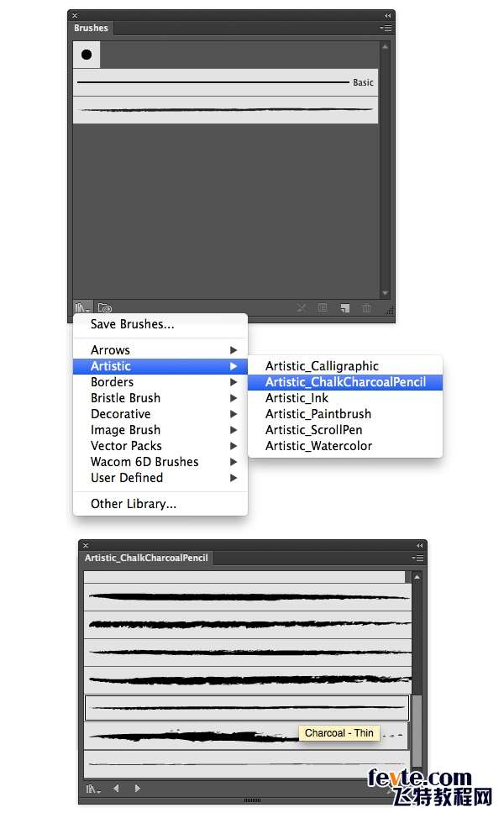Choose Artistic_Watercolor library
This screenshot has width=504, height=818.
tap(345, 446)
